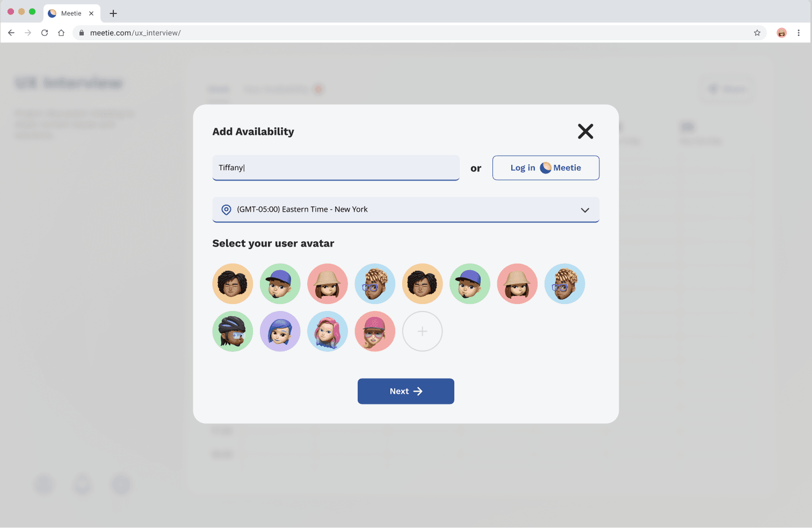This screenshot has width=812, height=528.
Task: Reload the Meetie page
Action: point(45,33)
